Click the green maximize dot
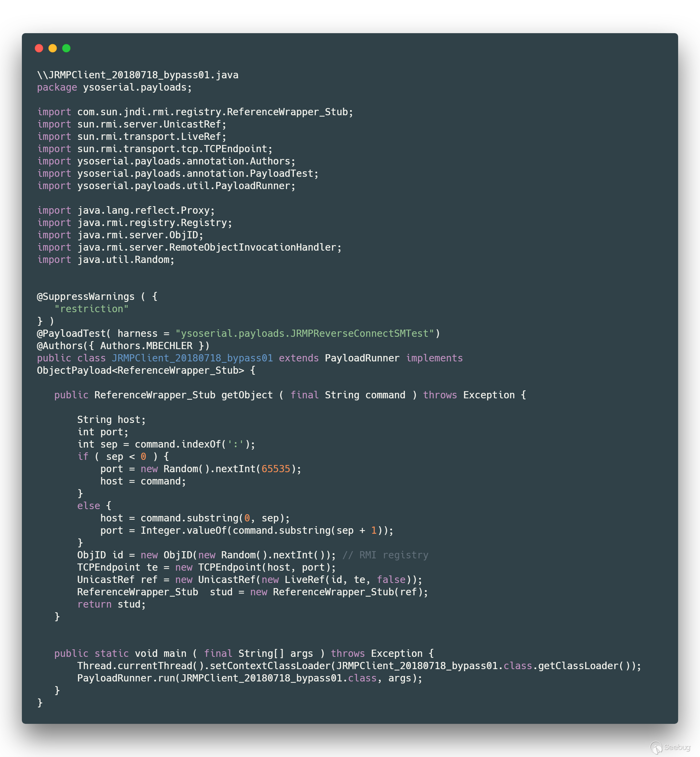 click(x=66, y=48)
